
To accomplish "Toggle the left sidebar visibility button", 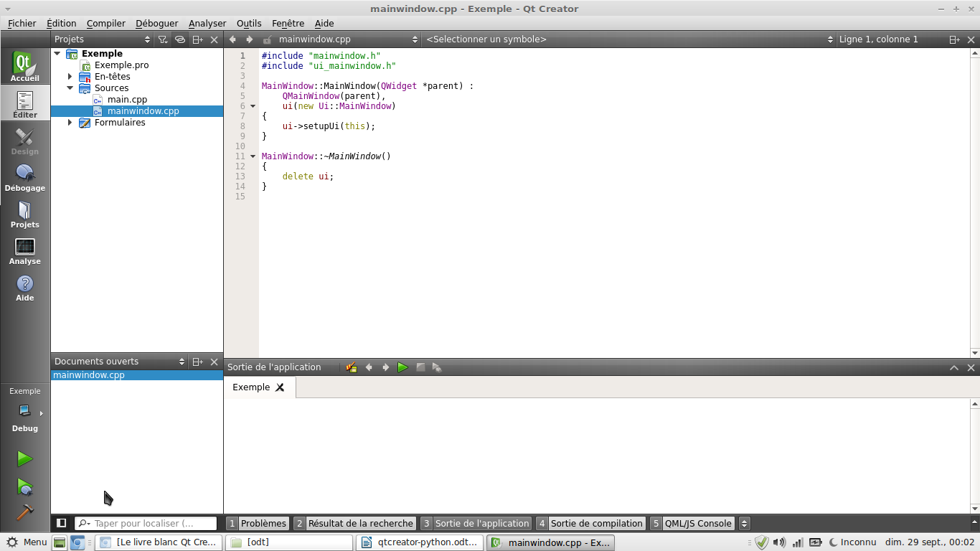I will pos(62,523).
